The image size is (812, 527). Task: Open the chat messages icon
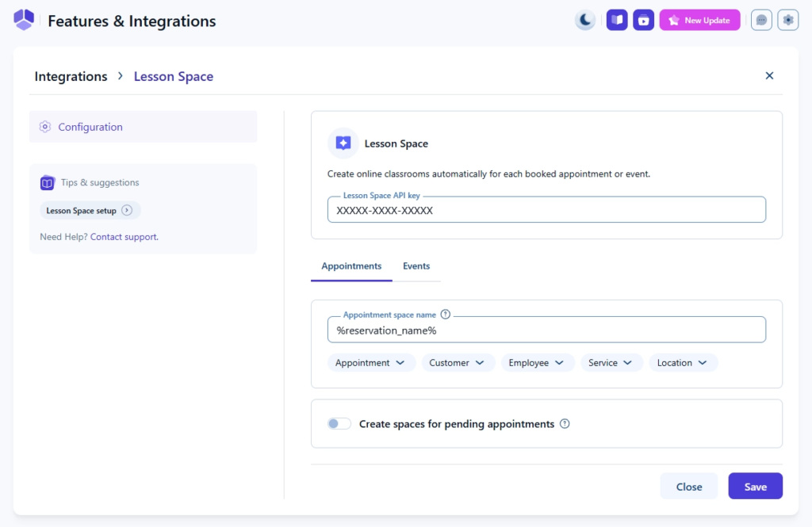pos(761,20)
